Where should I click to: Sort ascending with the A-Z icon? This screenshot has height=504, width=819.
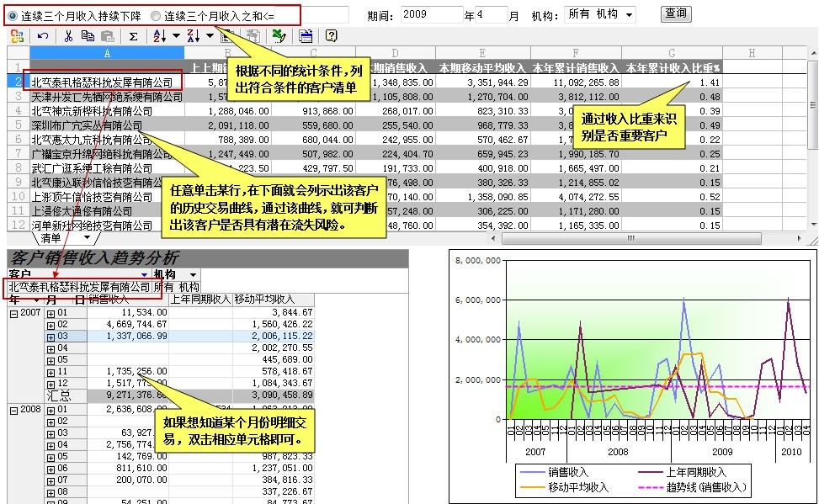click(160, 36)
